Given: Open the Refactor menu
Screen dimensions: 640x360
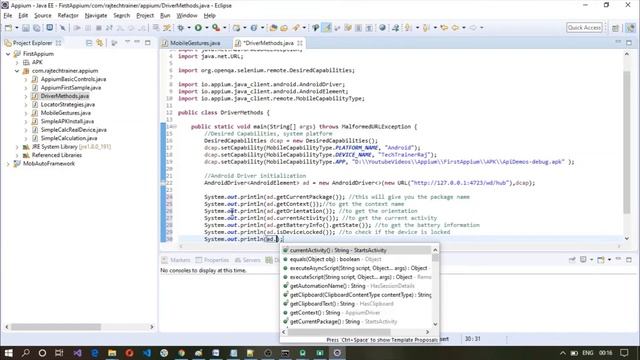Looking at the screenshot, I should point(68,16).
